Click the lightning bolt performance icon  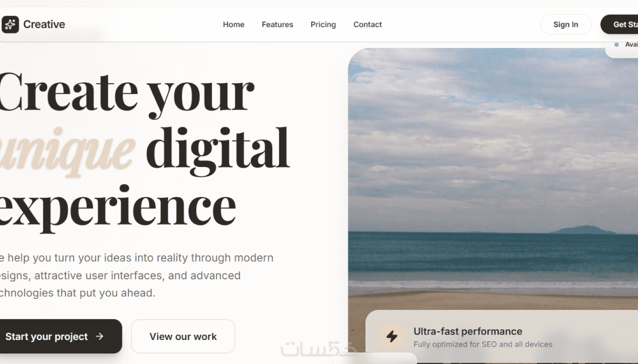click(x=392, y=336)
